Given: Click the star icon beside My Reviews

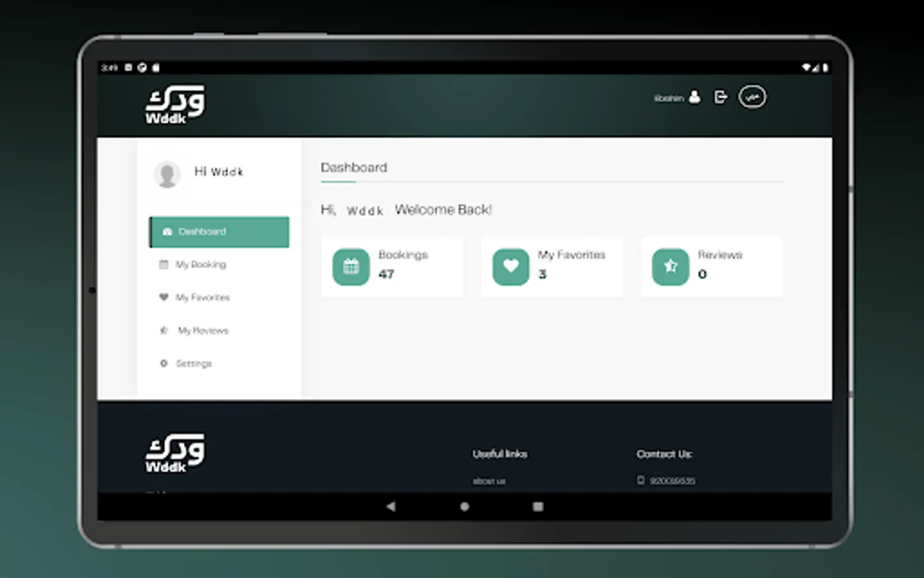Looking at the screenshot, I should (x=164, y=331).
